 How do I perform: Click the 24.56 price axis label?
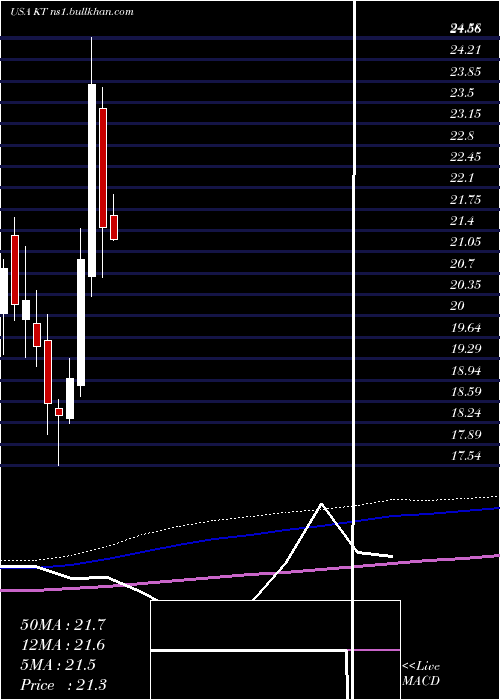465,29
